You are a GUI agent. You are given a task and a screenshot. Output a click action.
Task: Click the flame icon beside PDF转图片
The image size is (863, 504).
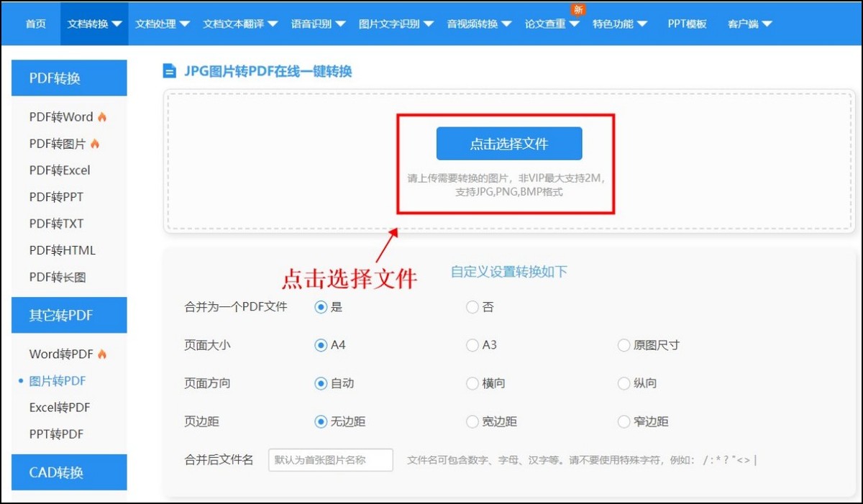[x=94, y=143]
